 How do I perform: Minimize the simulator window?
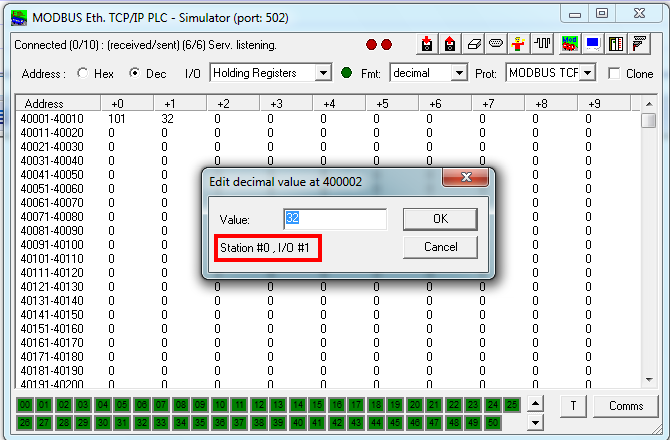[575, 14]
